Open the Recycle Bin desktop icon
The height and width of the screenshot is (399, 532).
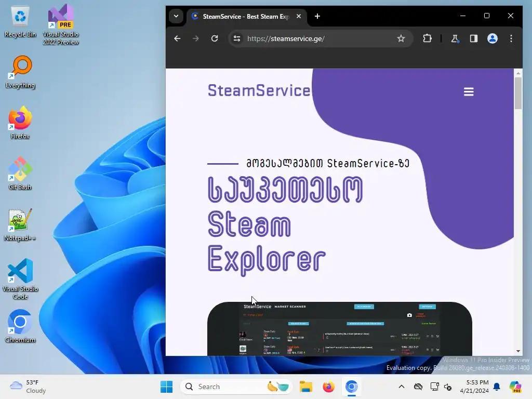tap(20, 22)
